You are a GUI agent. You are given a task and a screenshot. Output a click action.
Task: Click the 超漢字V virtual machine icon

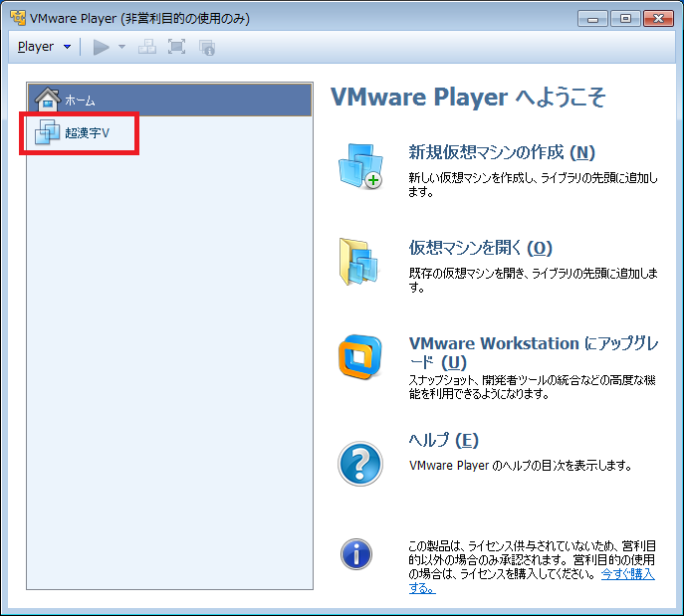click(47, 132)
